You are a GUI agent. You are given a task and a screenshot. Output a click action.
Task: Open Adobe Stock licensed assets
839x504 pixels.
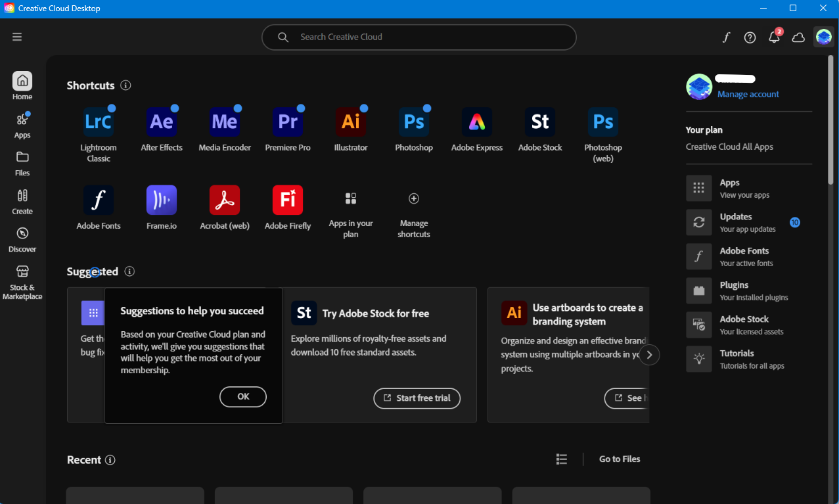(x=749, y=325)
